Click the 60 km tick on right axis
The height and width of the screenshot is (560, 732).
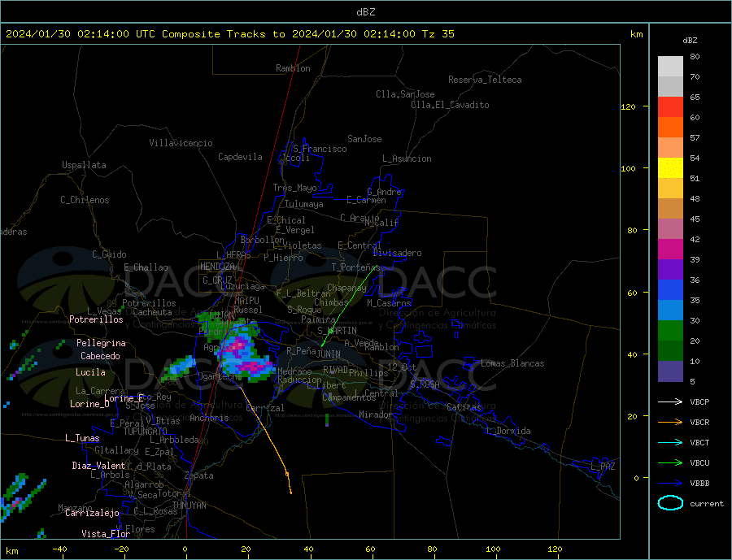tap(632, 293)
